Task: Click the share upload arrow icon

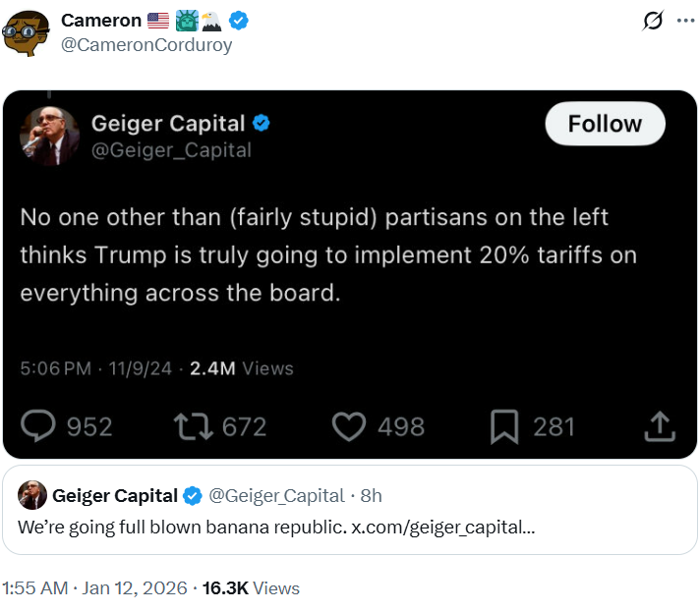Action: (659, 426)
